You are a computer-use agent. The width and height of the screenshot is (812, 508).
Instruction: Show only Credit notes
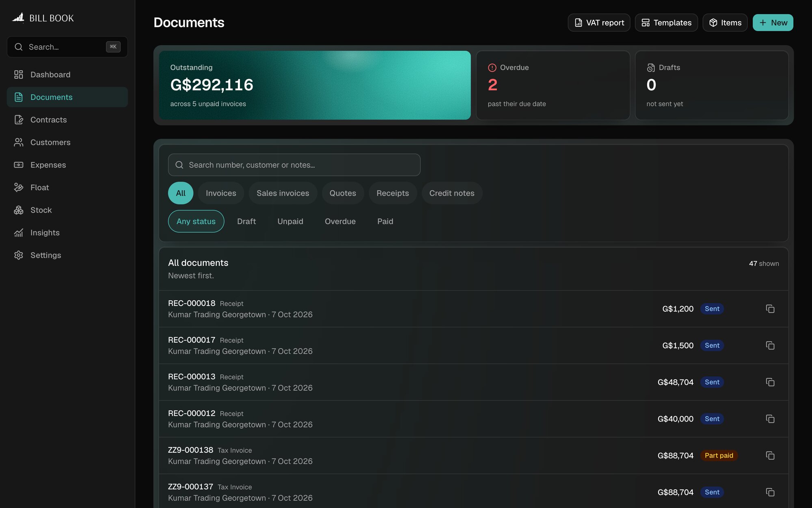pos(452,193)
